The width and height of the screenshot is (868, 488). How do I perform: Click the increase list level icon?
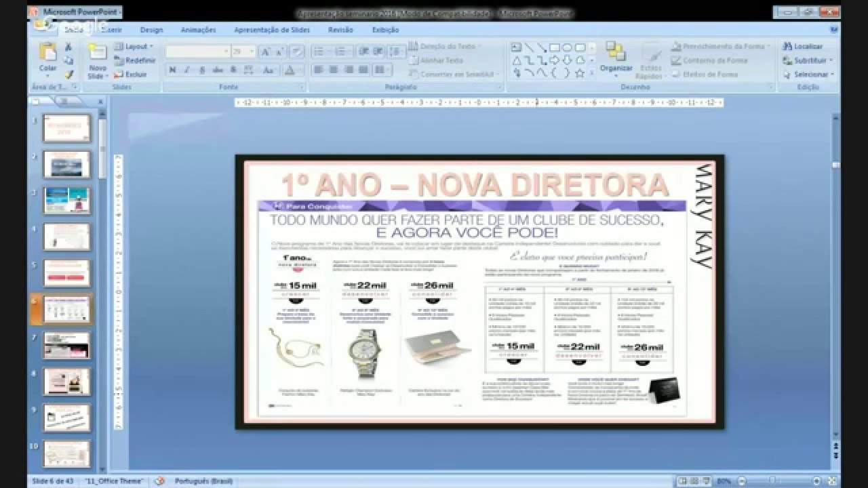(x=378, y=52)
